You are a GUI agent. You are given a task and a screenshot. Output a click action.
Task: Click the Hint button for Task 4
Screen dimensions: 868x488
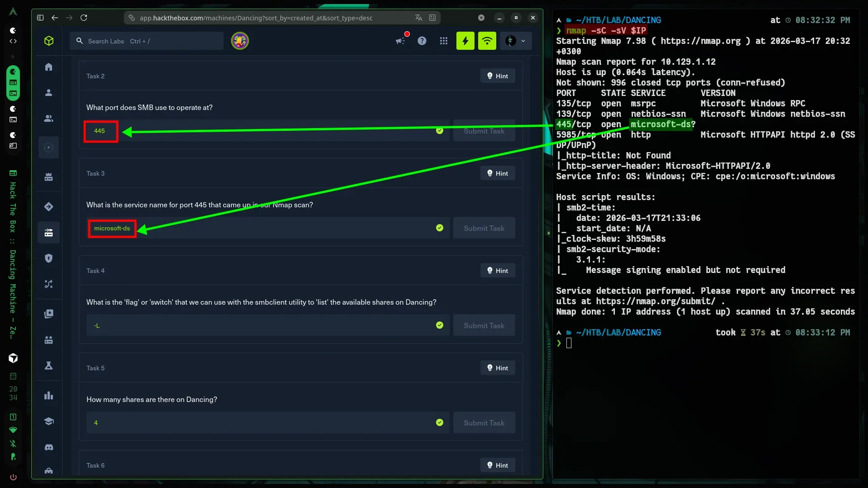[x=498, y=271]
